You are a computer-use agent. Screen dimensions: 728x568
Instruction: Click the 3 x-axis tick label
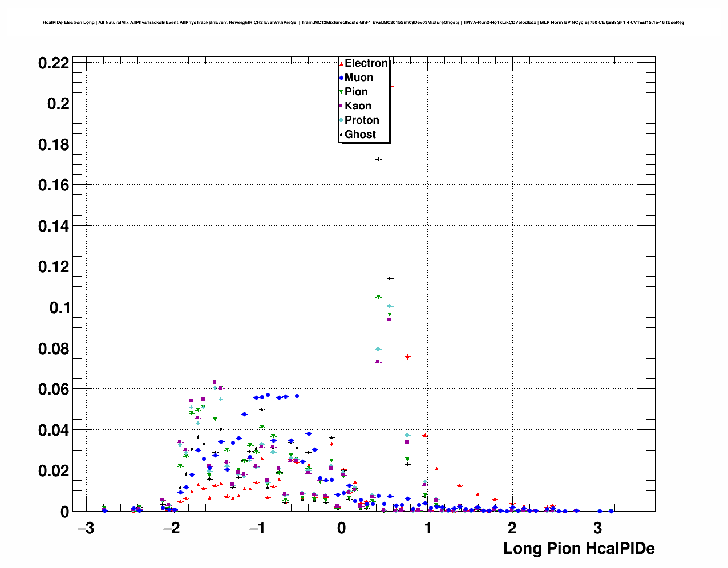pos(597,528)
